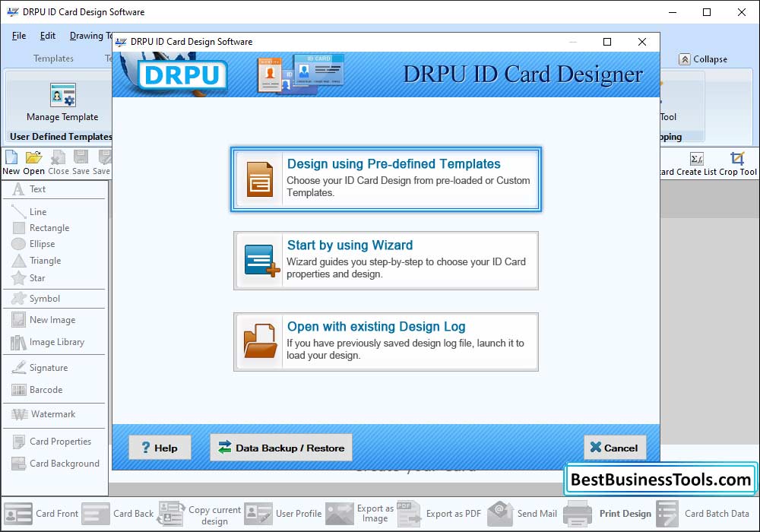Select the Rectangle shape tool

point(41,228)
